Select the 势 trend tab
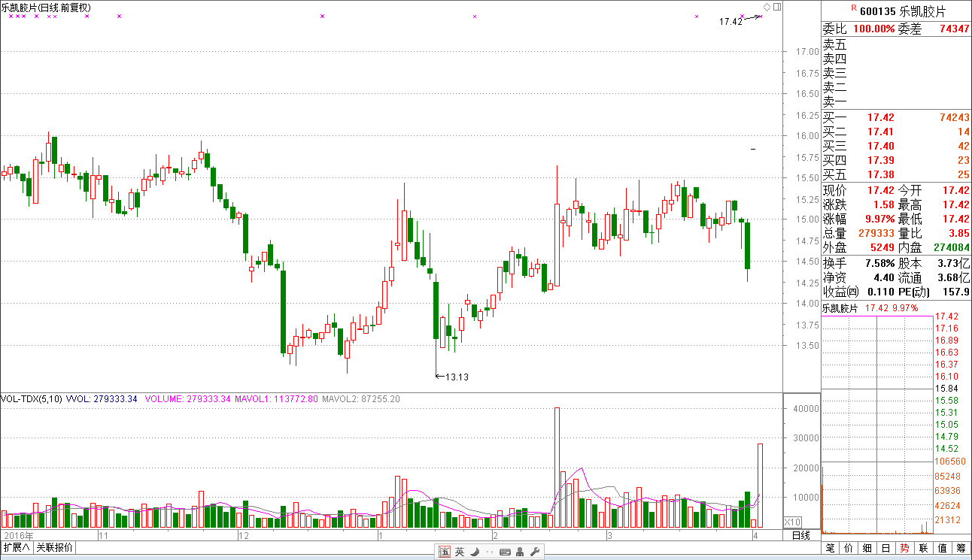The image size is (972, 560). 904,549
